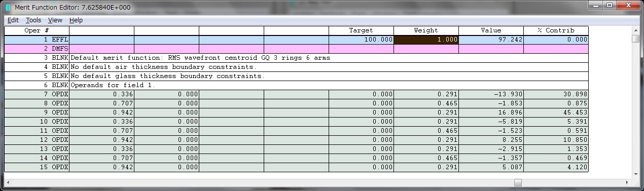Click the vertical scrollbar thumb

tap(635, 39)
